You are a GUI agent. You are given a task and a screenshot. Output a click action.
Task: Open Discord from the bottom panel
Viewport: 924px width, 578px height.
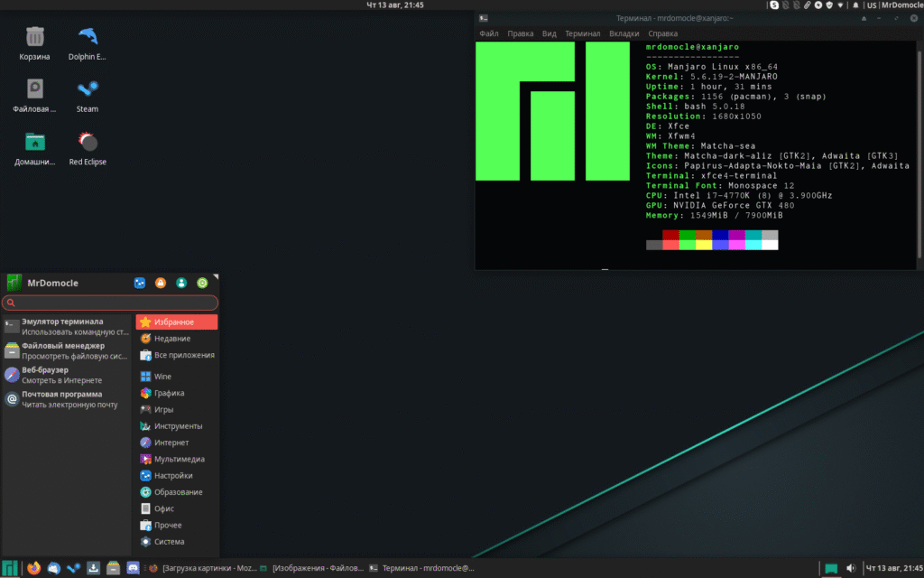pyautogui.click(x=134, y=568)
